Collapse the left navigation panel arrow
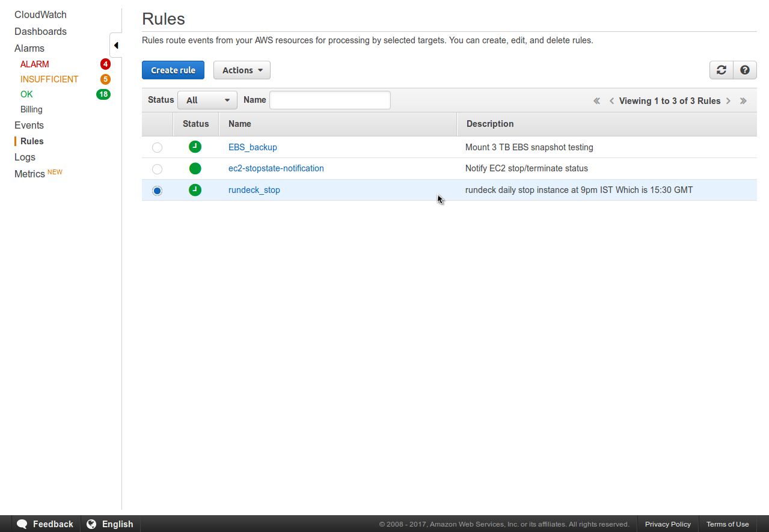The image size is (769, 532). [115, 46]
